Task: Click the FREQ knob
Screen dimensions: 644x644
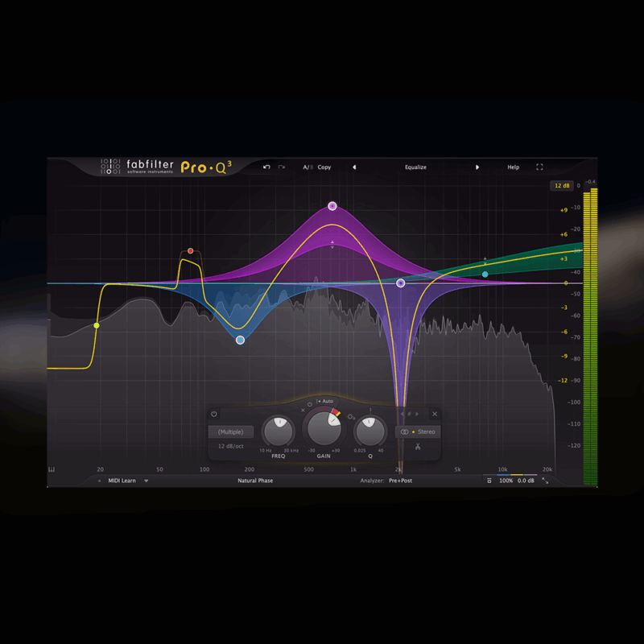Action: click(279, 431)
